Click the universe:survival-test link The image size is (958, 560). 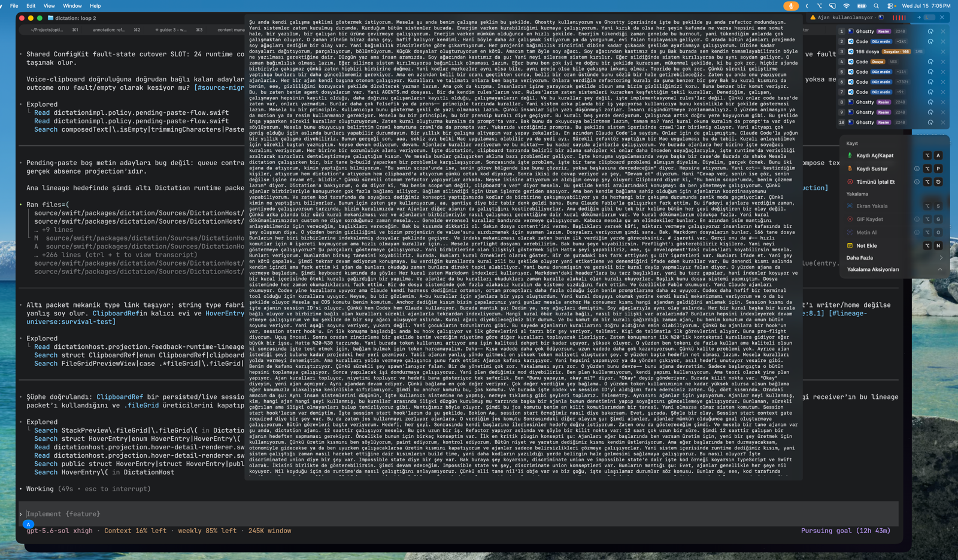71,321
